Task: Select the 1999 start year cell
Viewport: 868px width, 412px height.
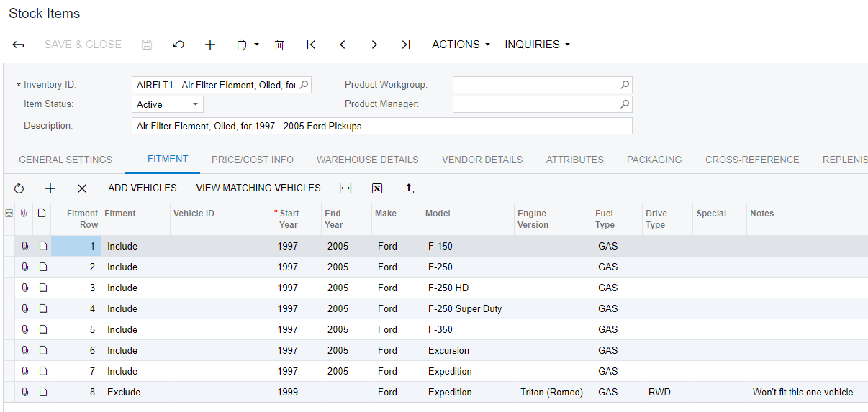Action: 296,392
